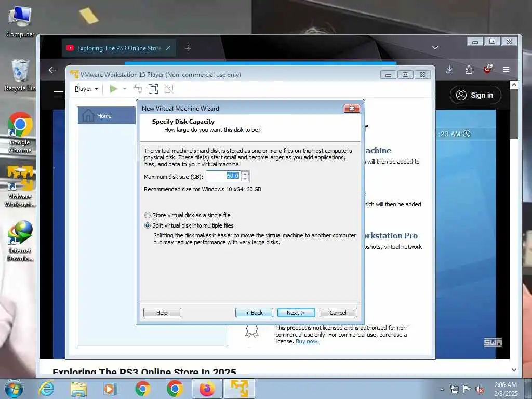Click the first Chrome taskbar icon
Image resolution: width=532 pixels, height=399 pixels.
point(142,389)
